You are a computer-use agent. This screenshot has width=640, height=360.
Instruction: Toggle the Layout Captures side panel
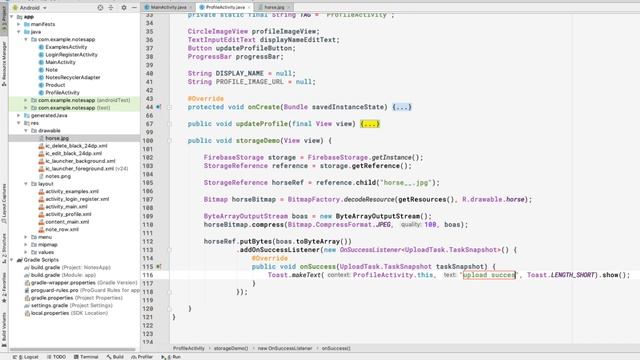4,203
